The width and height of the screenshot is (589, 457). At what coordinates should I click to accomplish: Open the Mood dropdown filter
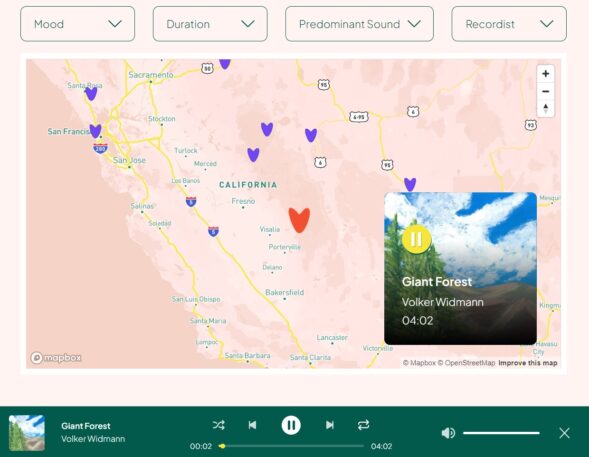click(77, 24)
